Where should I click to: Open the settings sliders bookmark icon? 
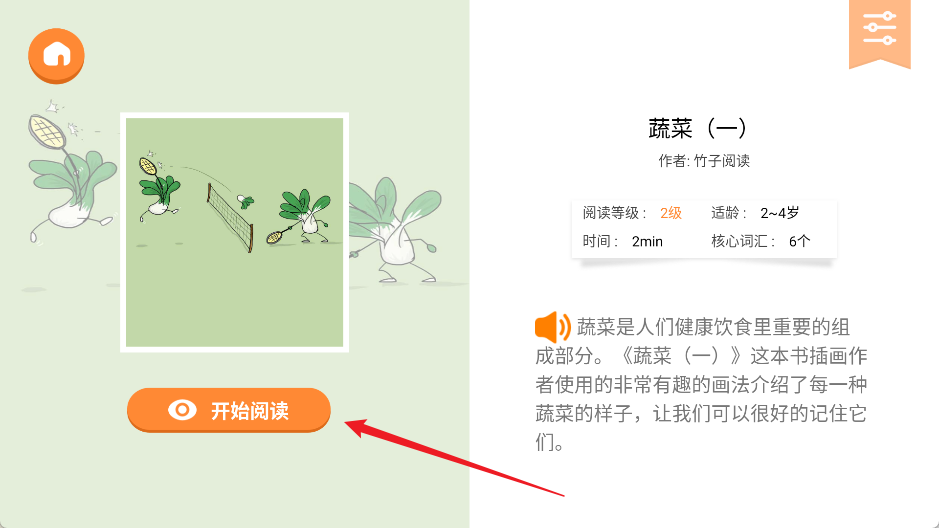(879, 33)
